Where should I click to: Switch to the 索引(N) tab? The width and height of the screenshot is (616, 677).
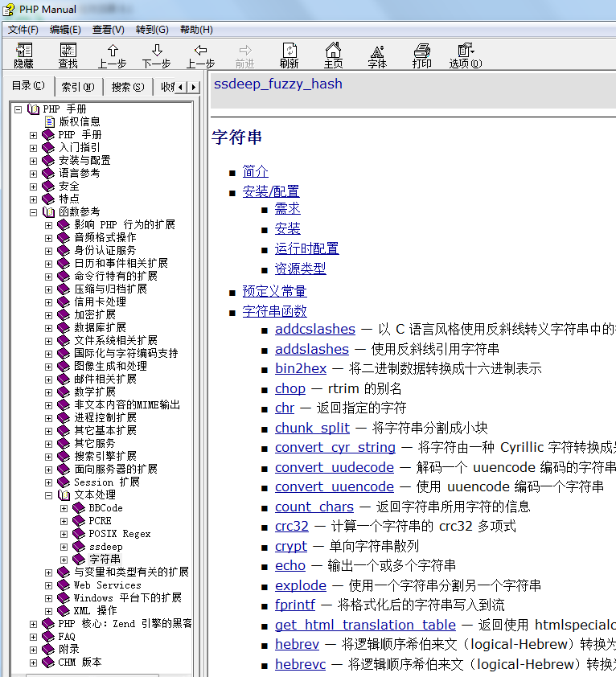[x=78, y=87]
